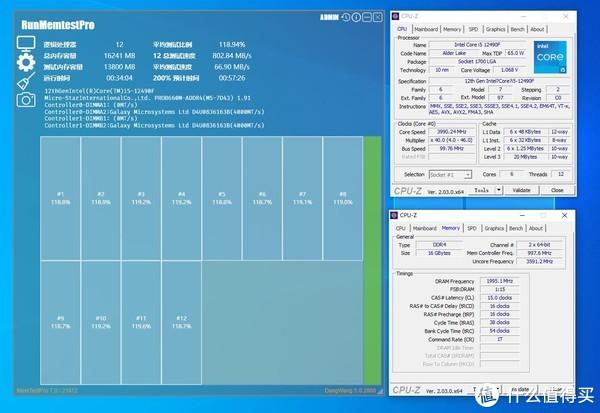Image resolution: width=600 pixels, height=413 pixels.
Task: Close the upper CPU-Z window with X
Action: tap(566, 16)
